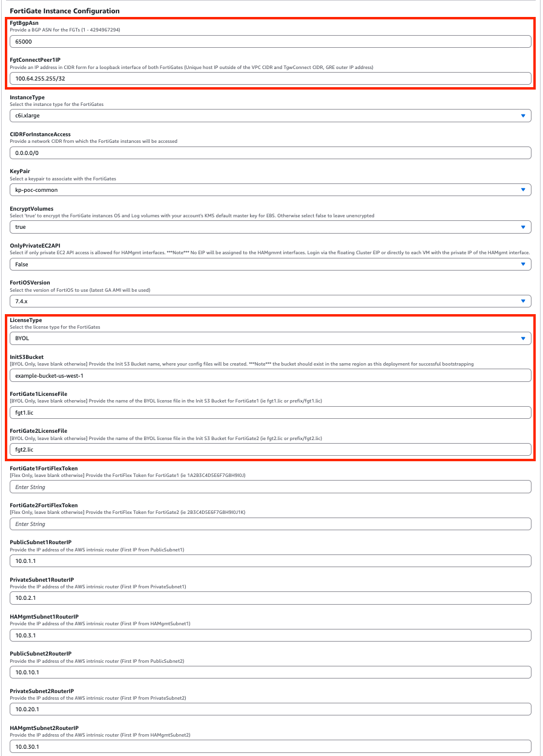Edit the PrivateSubnet1RouterIP field showing 10.0.2.1
Image resolution: width=543 pixels, height=756 pixels.
click(x=270, y=598)
